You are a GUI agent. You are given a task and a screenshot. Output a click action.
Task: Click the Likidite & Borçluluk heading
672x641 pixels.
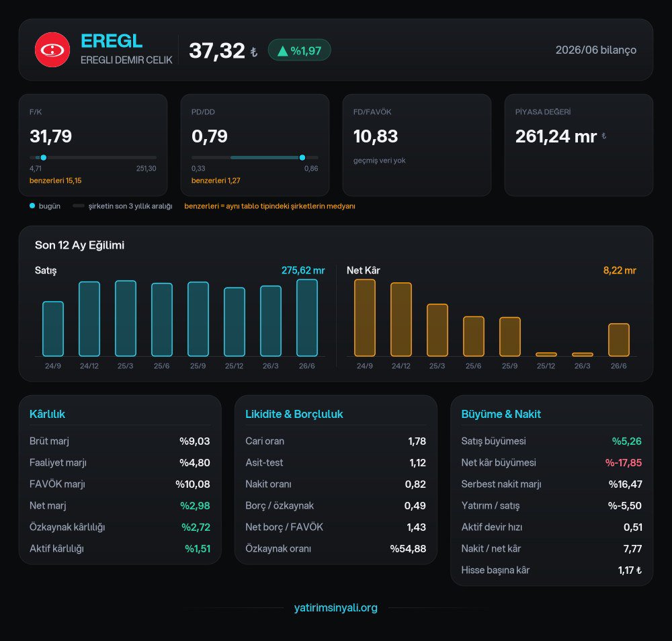click(x=294, y=414)
